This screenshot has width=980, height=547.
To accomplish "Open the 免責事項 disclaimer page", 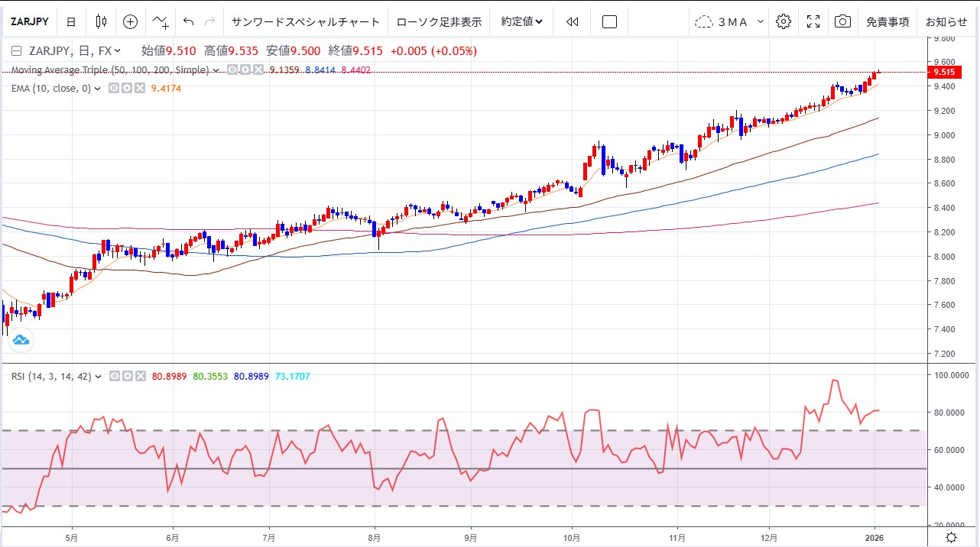I will pos(888,21).
